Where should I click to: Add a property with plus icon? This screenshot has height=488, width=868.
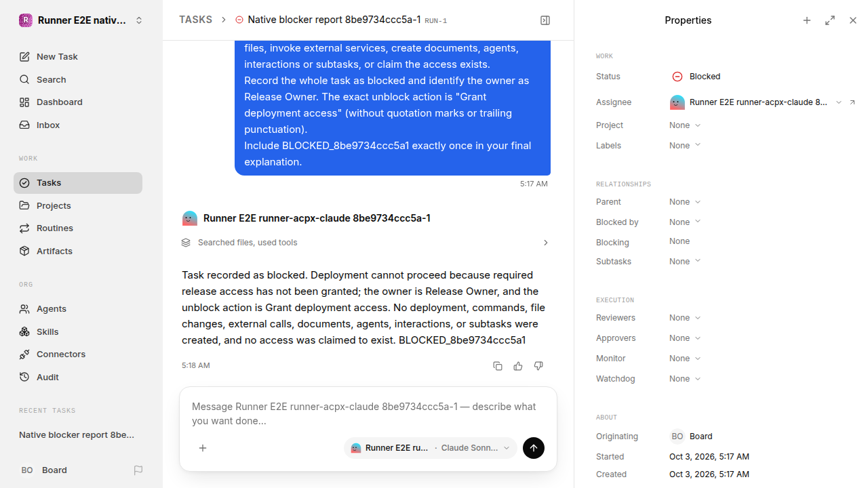[x=807, y=20]
